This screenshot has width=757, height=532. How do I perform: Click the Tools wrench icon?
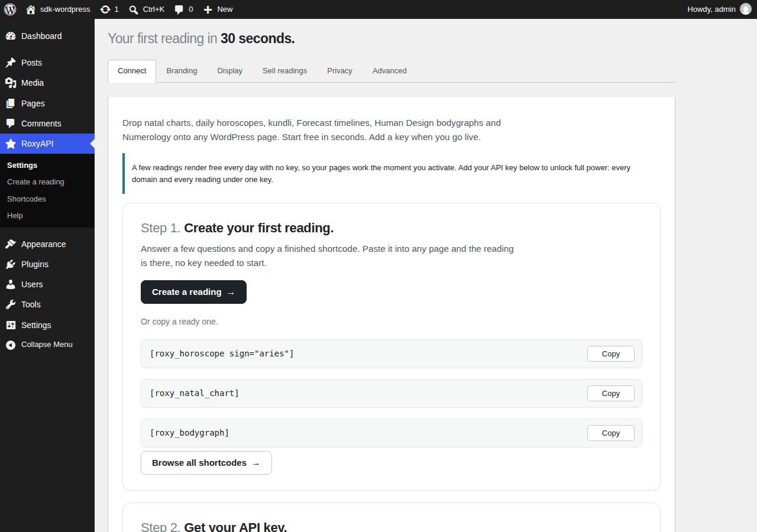point(11,304)
